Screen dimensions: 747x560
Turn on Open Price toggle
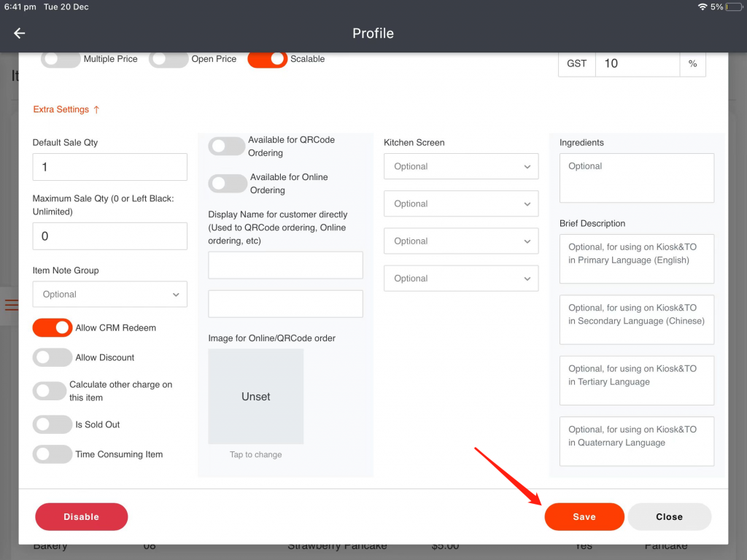click(169, 59)
